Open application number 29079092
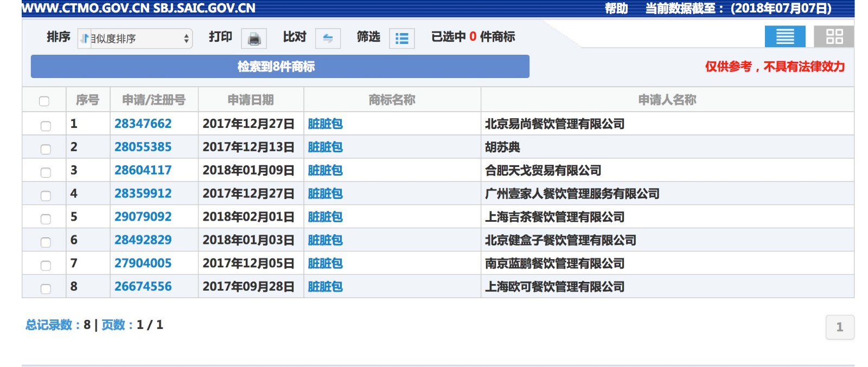Viewport: 868px width, 367px height. pyautogui.click(x=143, y=217)
